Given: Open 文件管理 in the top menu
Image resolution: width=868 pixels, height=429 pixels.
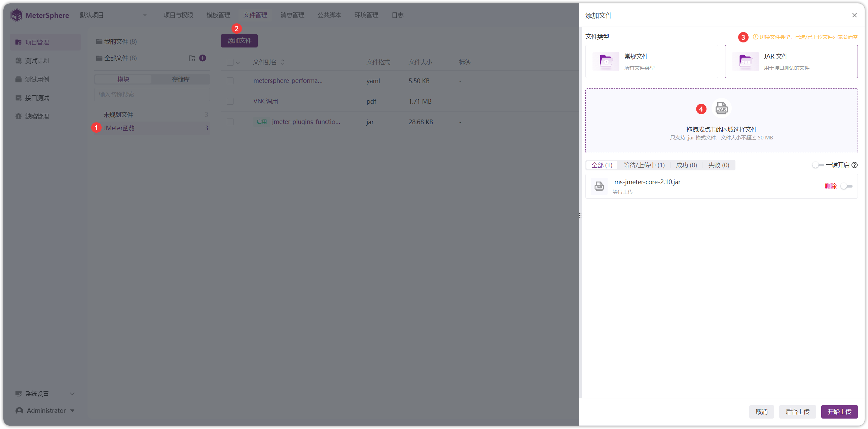Looking at the screenshot, I should (x=255, y=15).
